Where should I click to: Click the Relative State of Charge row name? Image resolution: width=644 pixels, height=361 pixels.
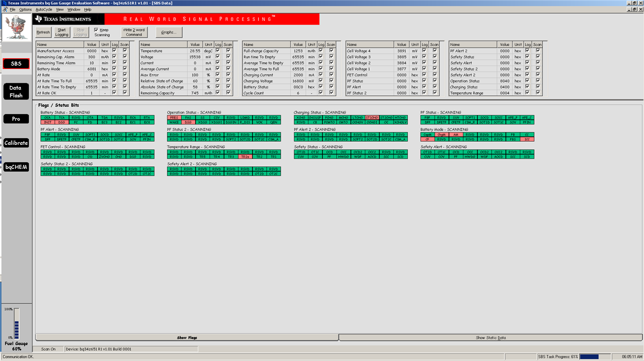[162, 81]
